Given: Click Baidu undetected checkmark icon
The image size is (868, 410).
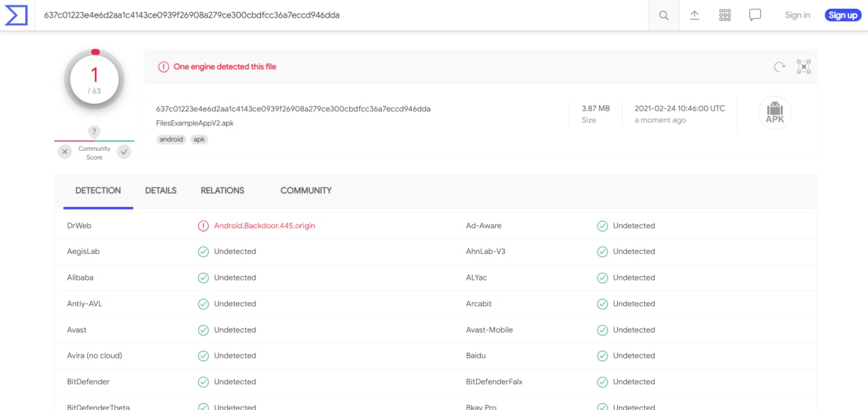Looking at the screenshot, I should point(602,356).
